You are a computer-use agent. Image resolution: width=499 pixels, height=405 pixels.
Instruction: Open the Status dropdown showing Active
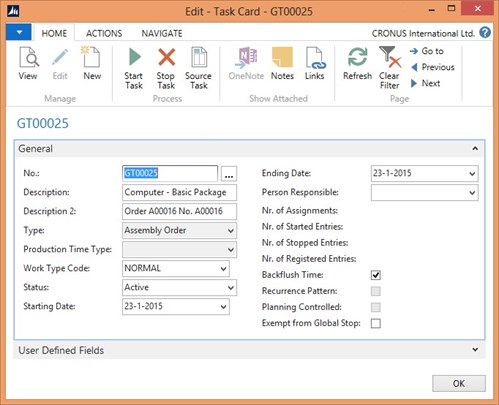pos(230,288)
